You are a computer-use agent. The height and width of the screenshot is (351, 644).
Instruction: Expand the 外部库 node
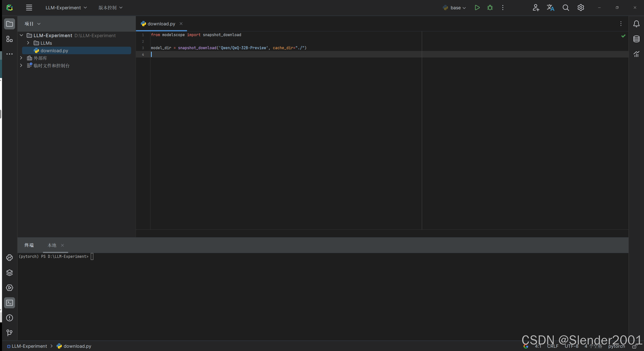(x=21, y=58)
